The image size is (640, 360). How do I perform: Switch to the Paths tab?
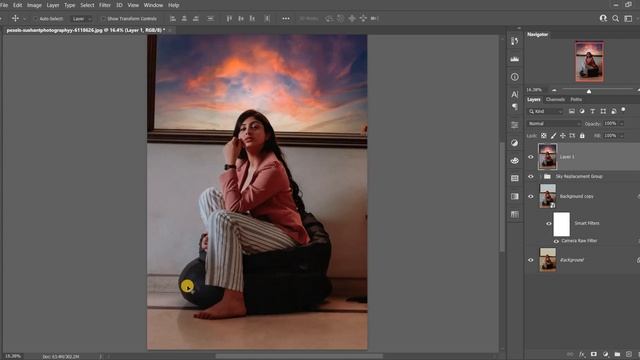coord(576,100)
